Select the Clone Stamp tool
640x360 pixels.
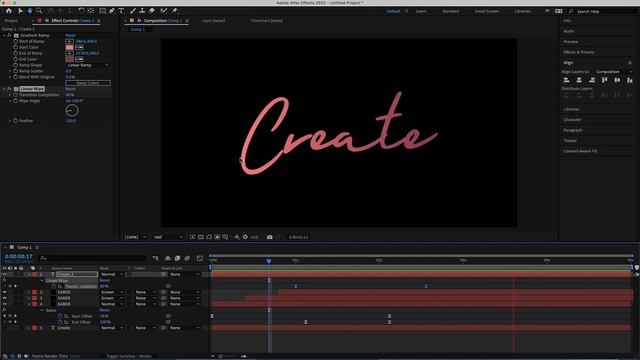(142, 11)
